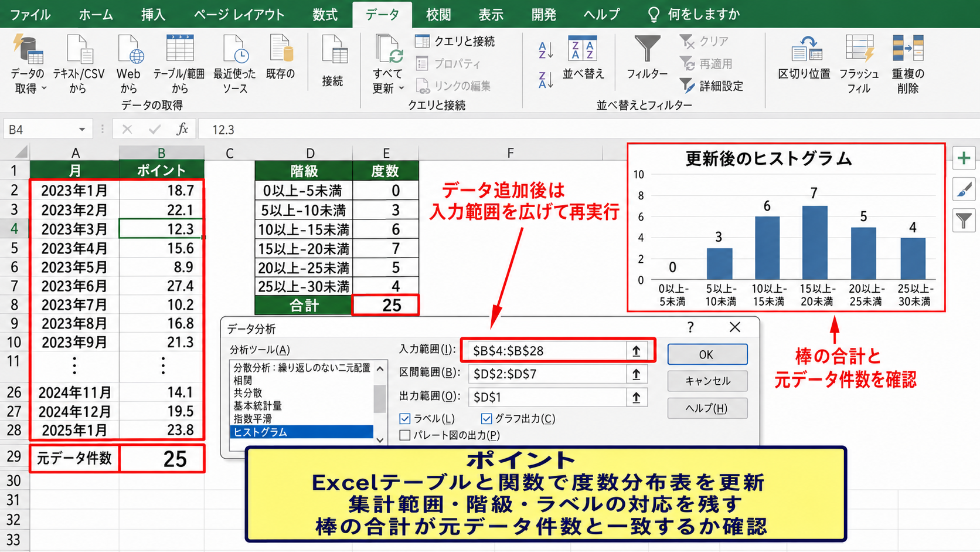This screenshot has height=552, width=980.
Task: Click the chart elements plus button
Action: pos(964,158)
